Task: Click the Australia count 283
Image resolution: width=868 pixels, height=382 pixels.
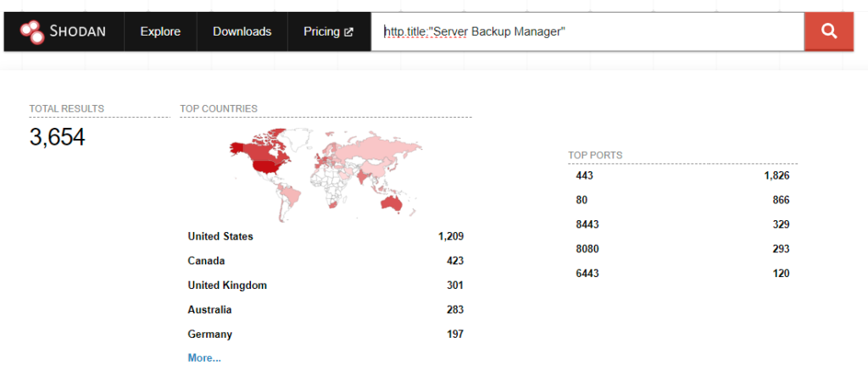Action: point(455,309)
